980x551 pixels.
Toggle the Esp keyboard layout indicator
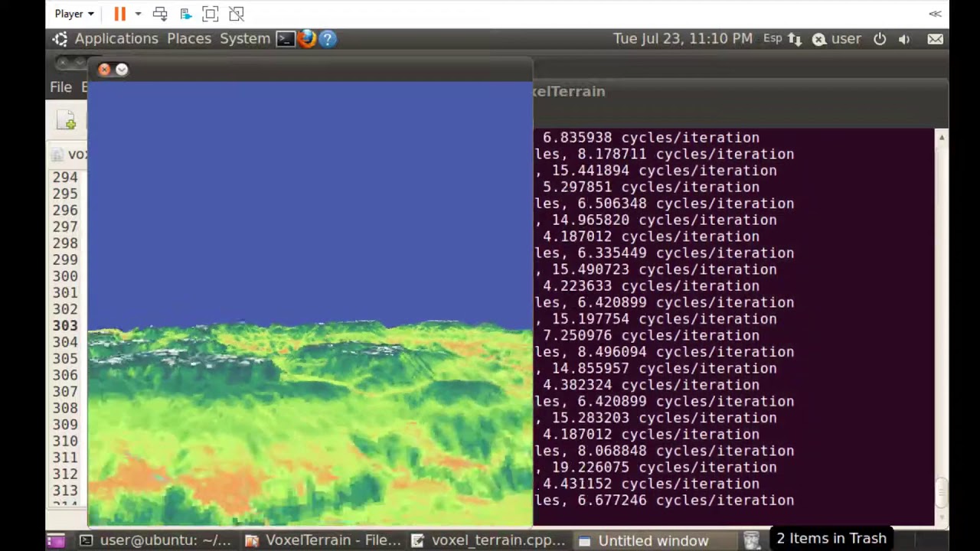click(773, 39)
